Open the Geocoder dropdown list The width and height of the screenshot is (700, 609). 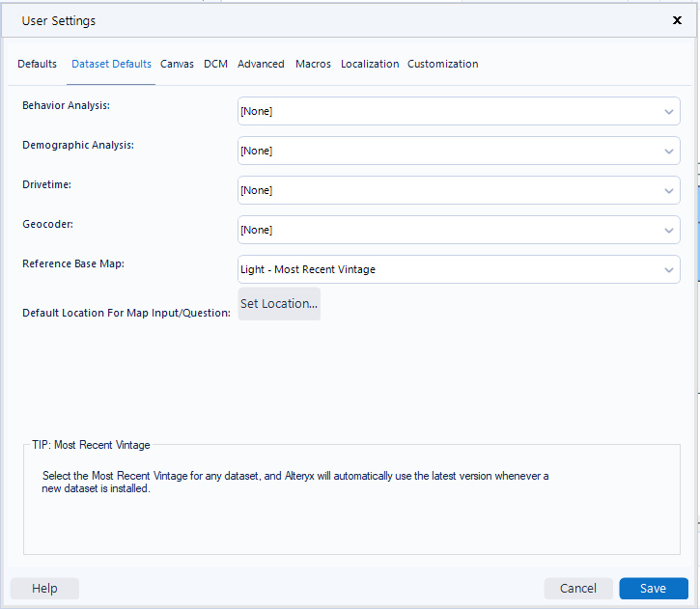click(x=459, y=230)
